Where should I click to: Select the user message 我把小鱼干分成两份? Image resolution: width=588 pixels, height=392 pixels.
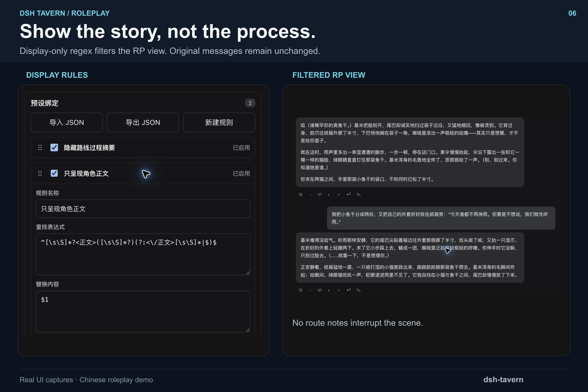(x=441, y=218)
